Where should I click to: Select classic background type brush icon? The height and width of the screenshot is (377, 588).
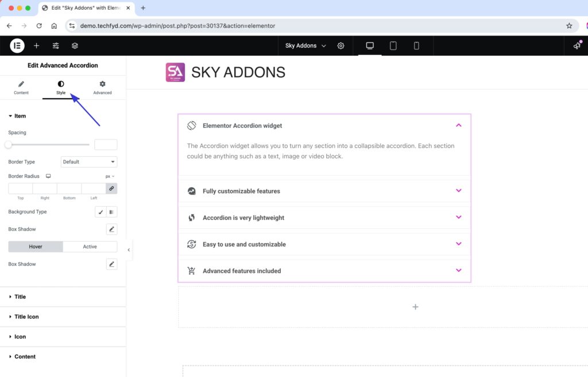point(100,212)
